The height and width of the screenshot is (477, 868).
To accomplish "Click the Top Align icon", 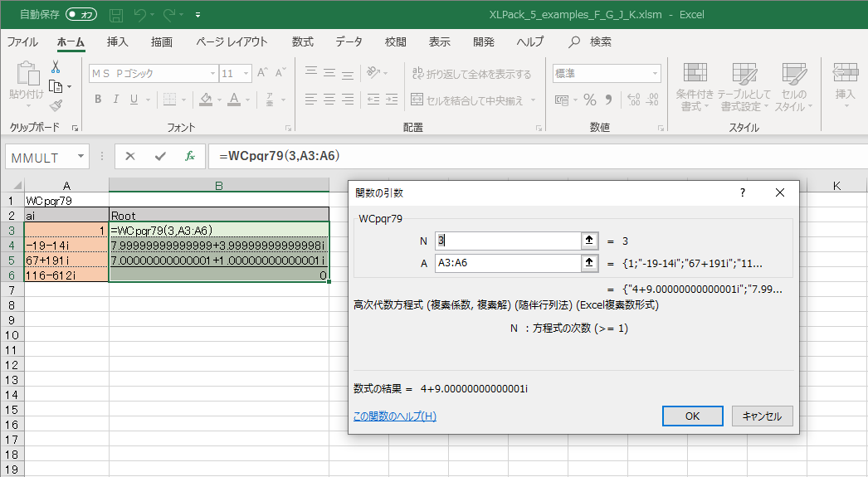I will (x=311, y=72).
